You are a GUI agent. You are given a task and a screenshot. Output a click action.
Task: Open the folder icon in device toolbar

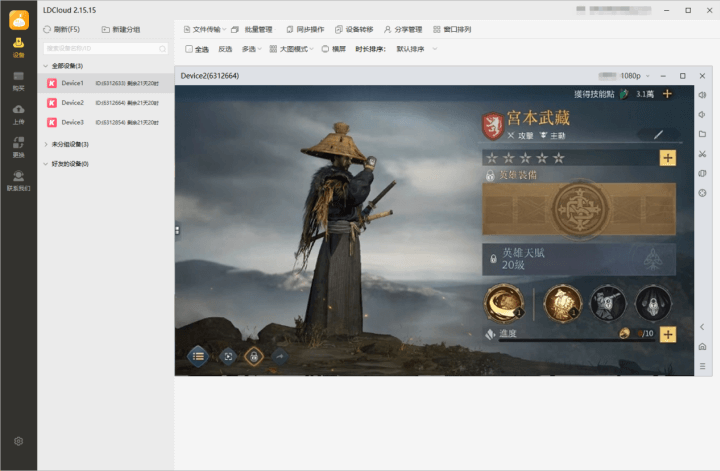tap(702, 134)
